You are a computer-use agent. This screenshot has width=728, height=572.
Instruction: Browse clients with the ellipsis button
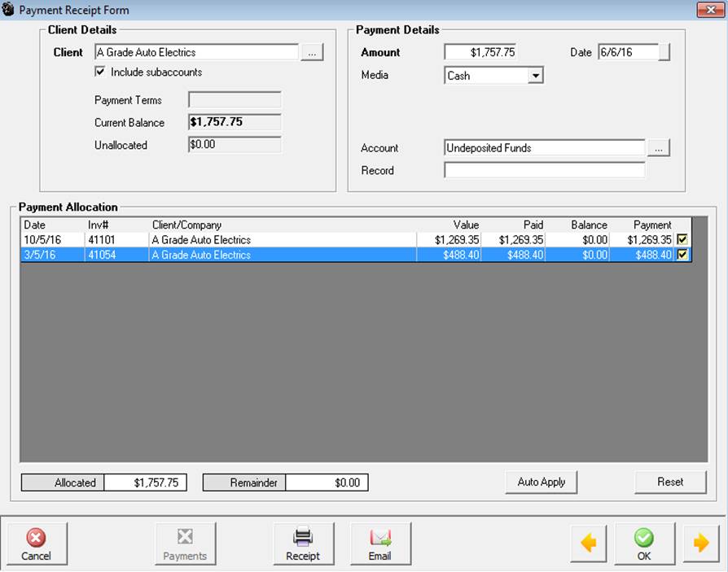pos(312,52)
